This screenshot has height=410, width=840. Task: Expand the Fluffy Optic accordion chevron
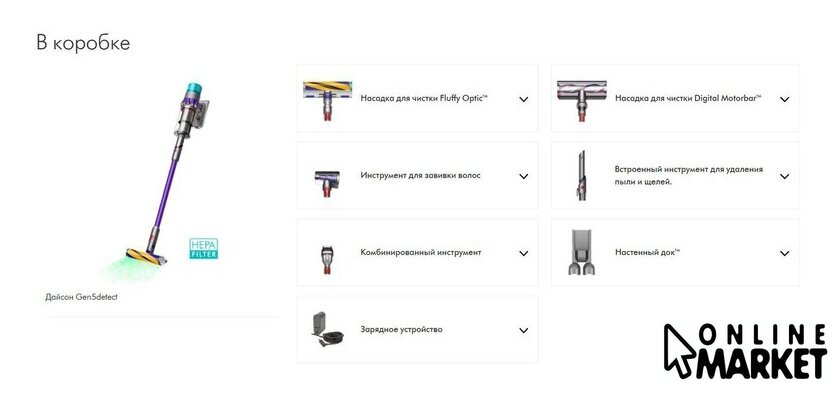pos(523,99)
